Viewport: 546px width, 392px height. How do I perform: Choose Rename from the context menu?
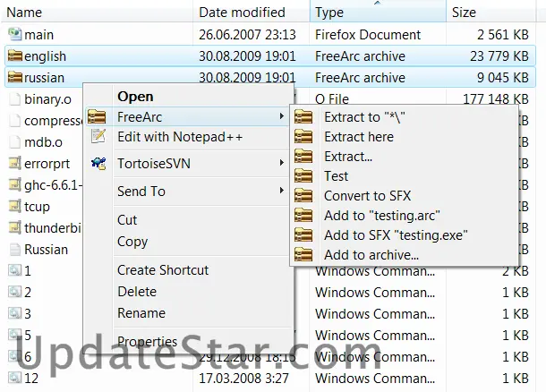pyautogui.click(x=188, y=313)
